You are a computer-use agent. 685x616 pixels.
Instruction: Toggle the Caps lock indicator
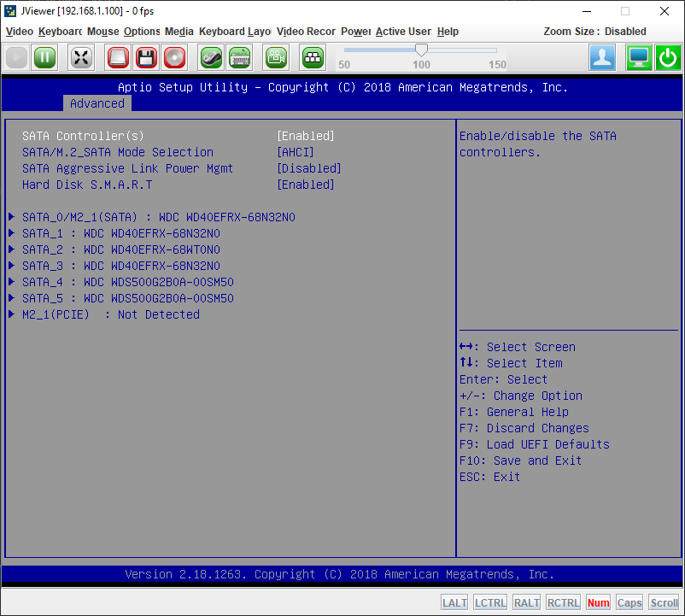[x=629, y=602]
